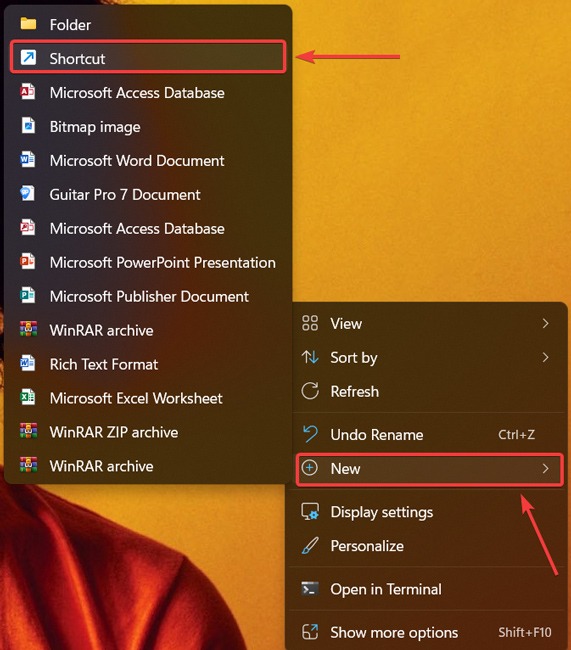This screenshot has height=650, width=571.
Task: Click the Personalize paintbrush icon
Action: tap(310, 546)
